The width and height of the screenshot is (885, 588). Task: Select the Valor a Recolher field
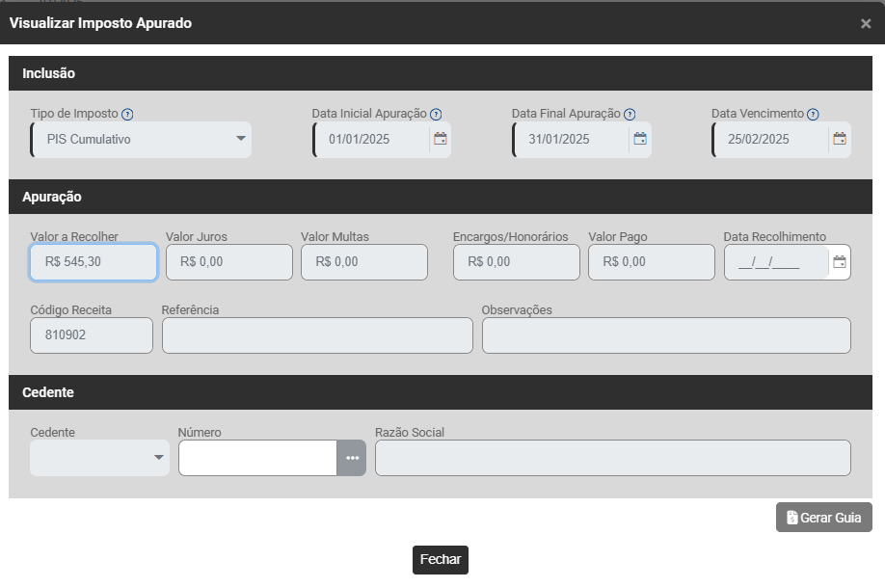coord(94,262)
